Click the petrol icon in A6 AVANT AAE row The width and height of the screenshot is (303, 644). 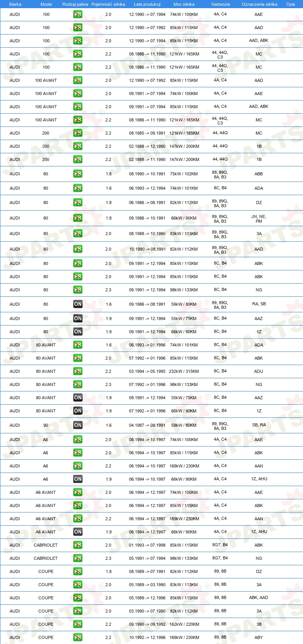[78, 492]
